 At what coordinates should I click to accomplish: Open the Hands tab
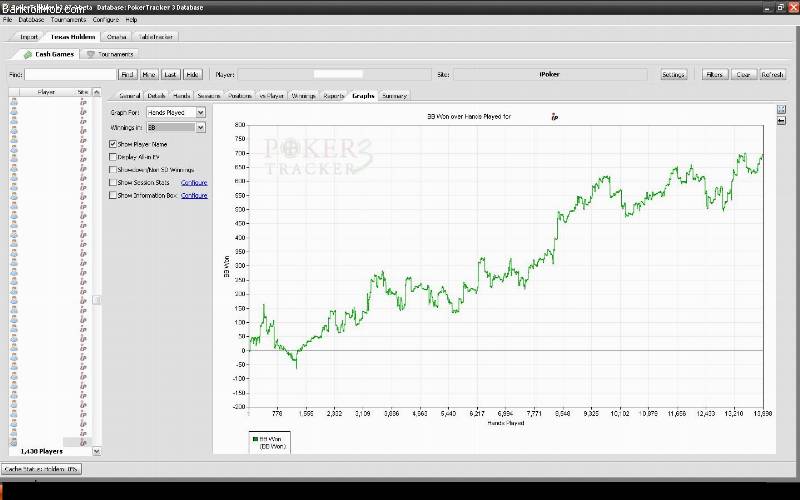tap(182, 96)
